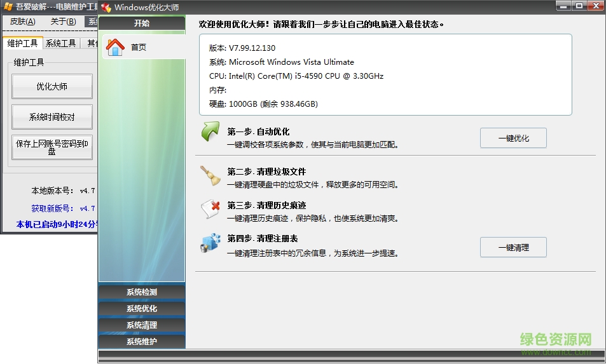
Task: Click the 清理注册表 registry icon
Action: pyautogui.click(x=210, y=245)
